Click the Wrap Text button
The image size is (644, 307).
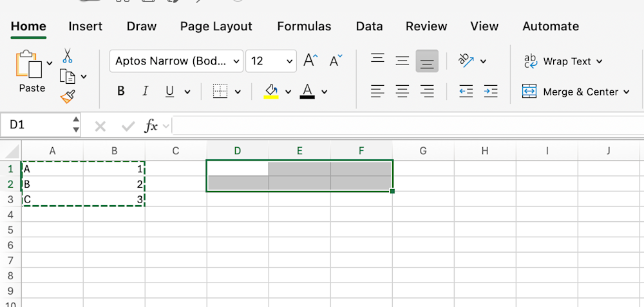pos(558,61)
